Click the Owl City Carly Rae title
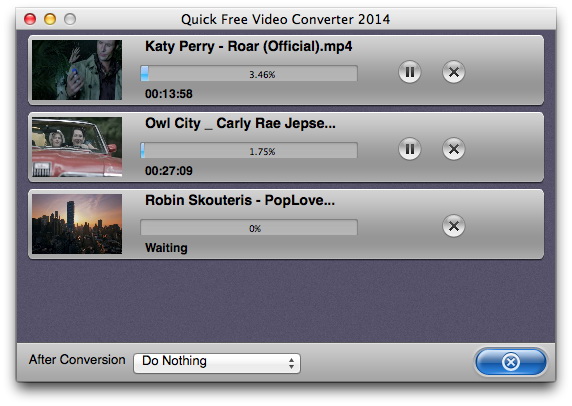The image size is (572, 406). point(240,124)
